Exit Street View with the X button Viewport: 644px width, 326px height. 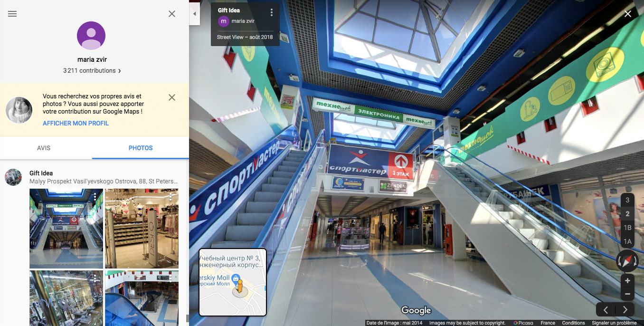click(628, 14)
